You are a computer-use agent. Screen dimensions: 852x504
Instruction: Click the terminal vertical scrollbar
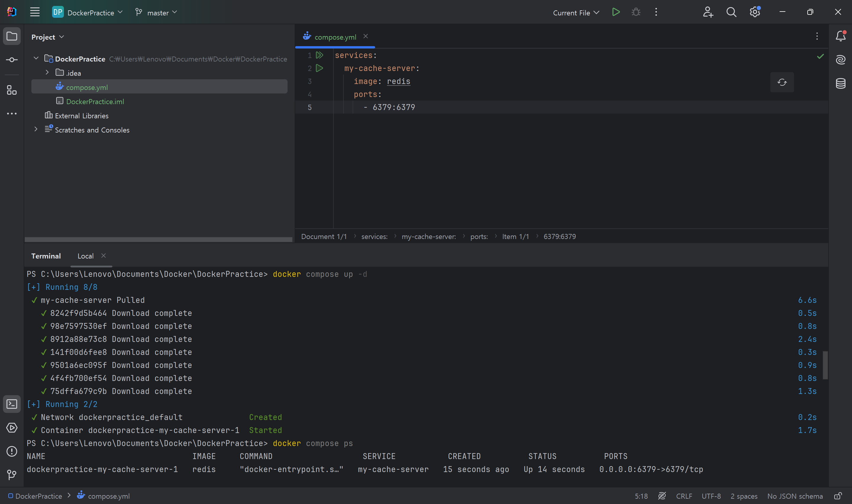[825, 366]
